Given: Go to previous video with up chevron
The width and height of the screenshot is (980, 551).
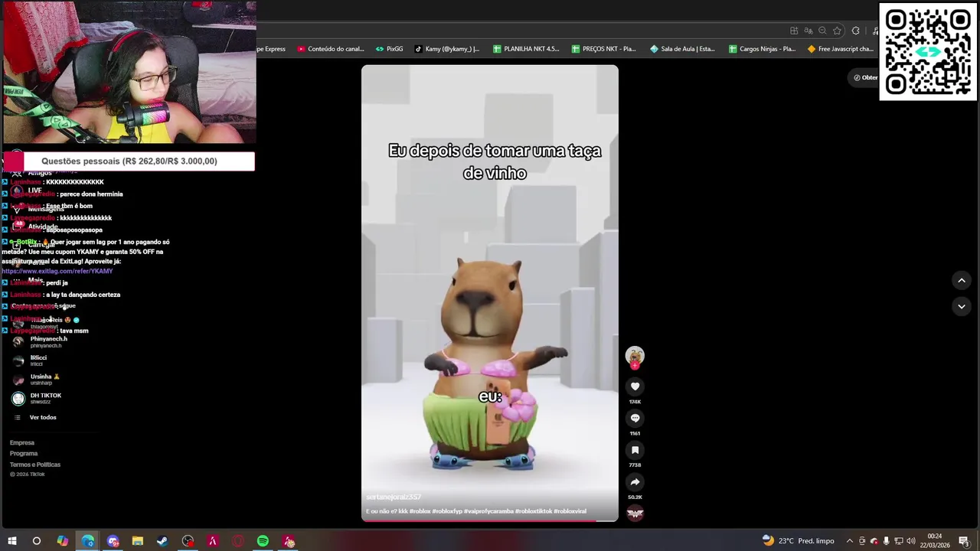Looking at the screenshot, I should [x=962, y=280].
